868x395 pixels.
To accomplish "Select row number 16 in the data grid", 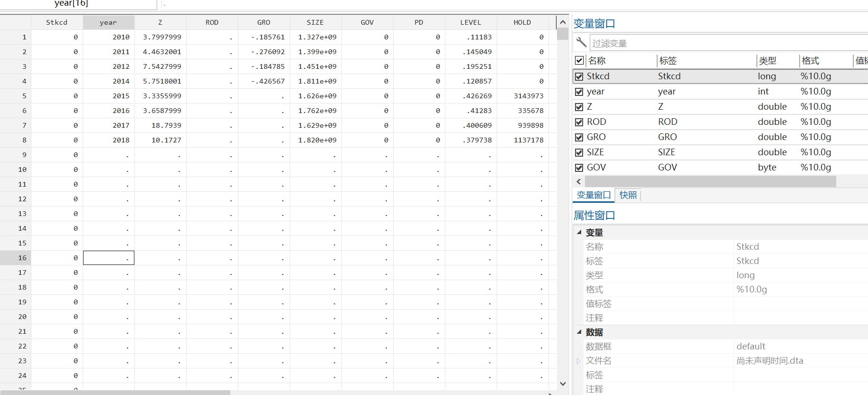I will [x=16, y=258].
